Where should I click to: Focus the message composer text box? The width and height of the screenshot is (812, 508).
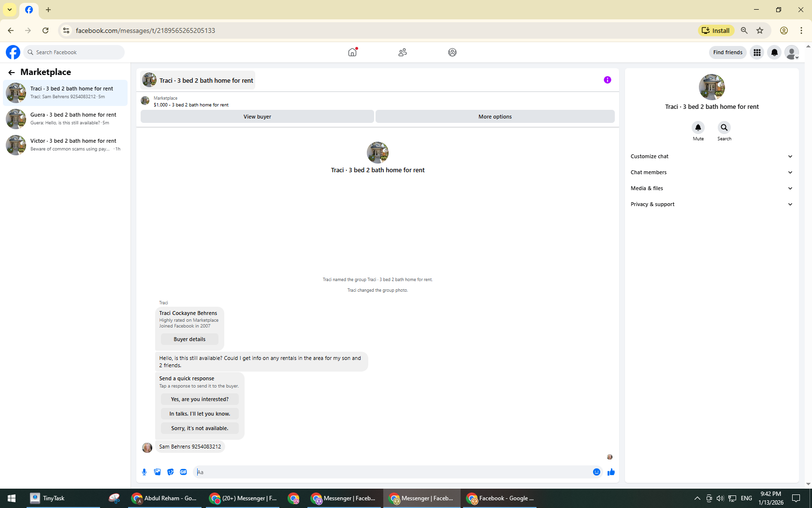tap(392, 472)
